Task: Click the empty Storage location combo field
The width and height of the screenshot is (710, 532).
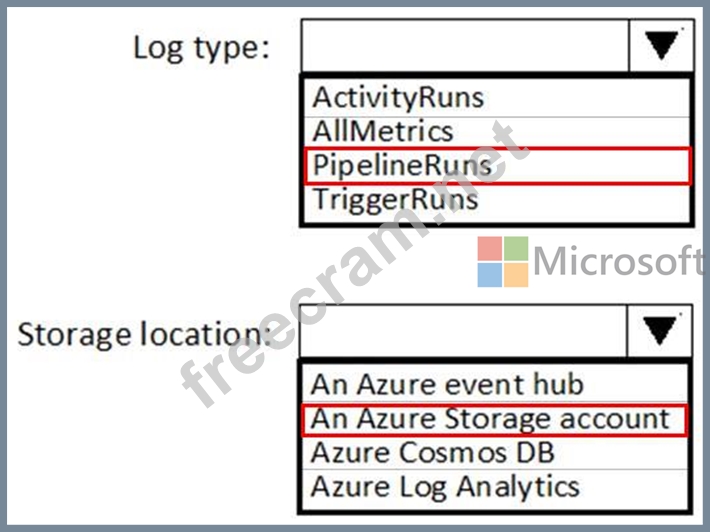Action: click(463, 331)
